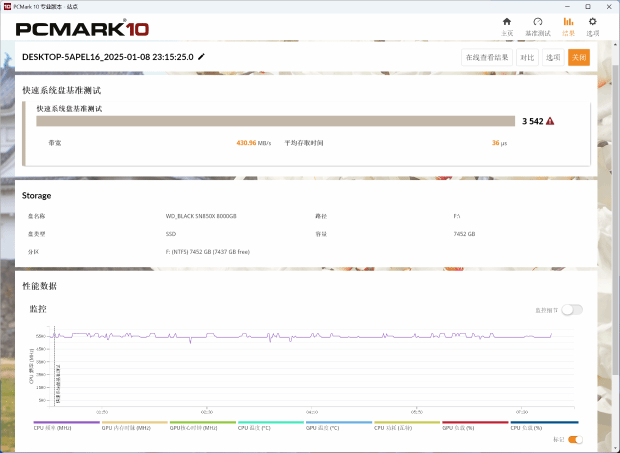620x453 pixels.
Task: Click the SSD drive type value
Action: click(171, 234)
